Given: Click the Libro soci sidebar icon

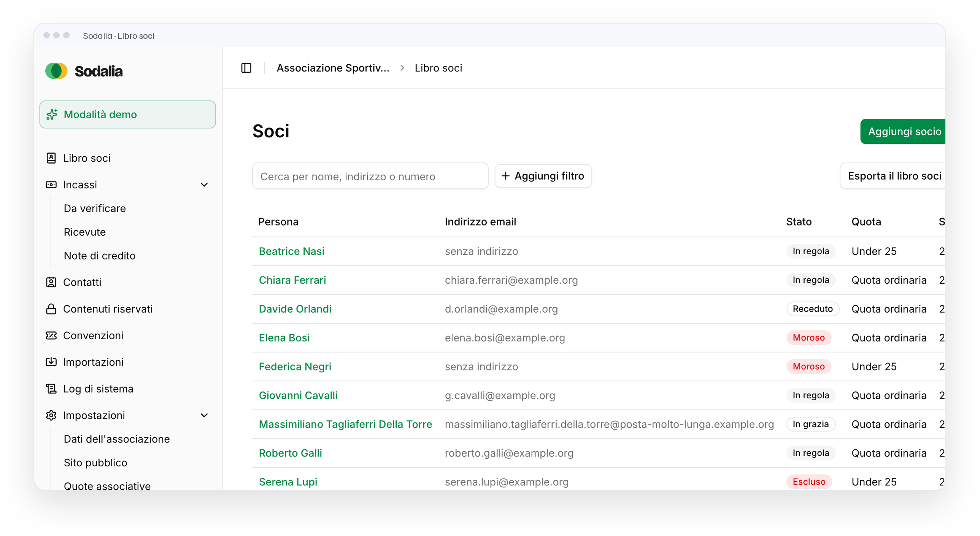Looking at the screenshot, I should tap(51, 158).
